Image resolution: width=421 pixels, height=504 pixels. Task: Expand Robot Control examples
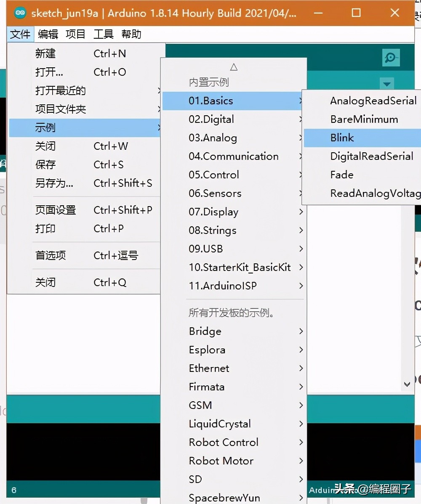[x=234, y=442]
